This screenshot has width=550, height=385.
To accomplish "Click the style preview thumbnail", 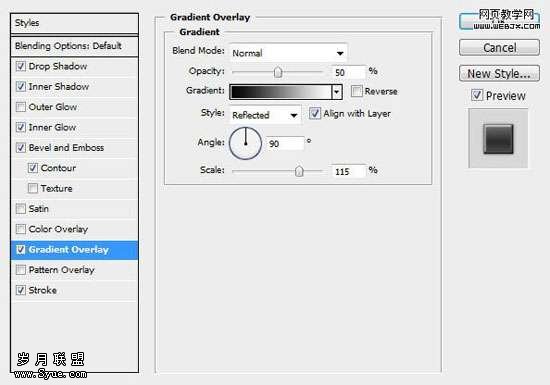I will click(498, 139).
